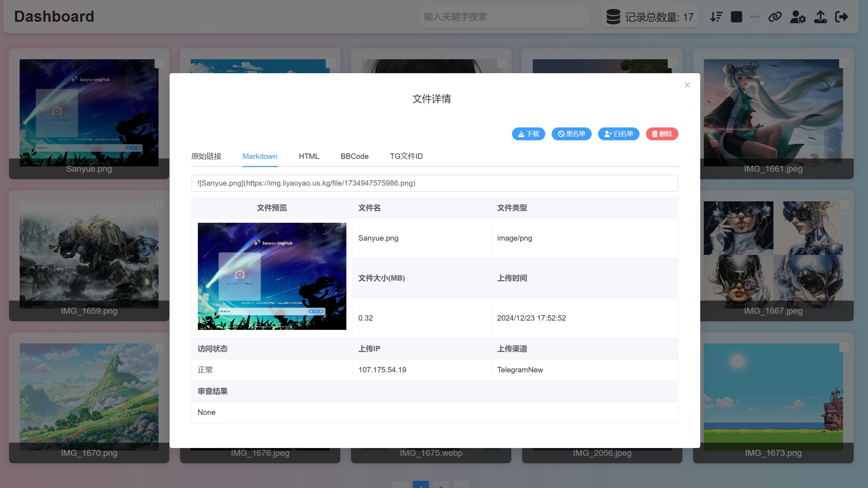Open the IMG_1667.jpeg thumbnail
Viewport: 868px width, 488px height.
click(773, 255)
